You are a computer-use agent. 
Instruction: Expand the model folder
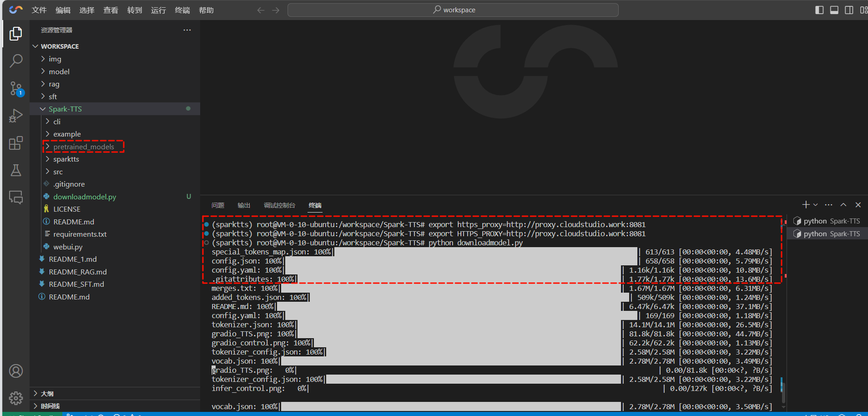tap(115, 71)
